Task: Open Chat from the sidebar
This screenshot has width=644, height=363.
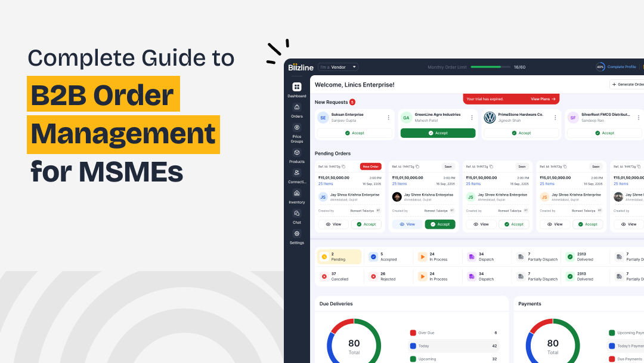Action: coord(296,214)
